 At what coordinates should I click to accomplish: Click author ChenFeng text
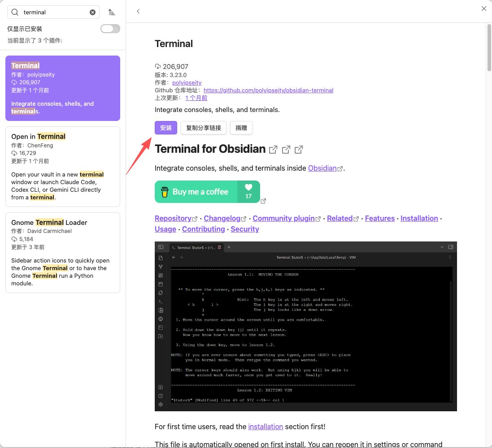40,146
